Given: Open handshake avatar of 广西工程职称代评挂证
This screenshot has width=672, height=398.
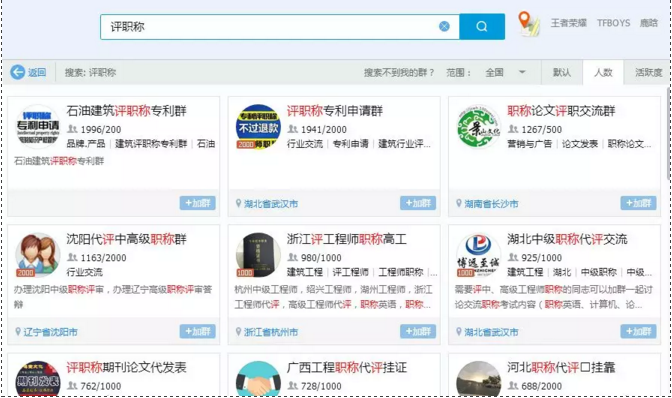Looking at the screenshot, I should pyautogui.click(x=258, y=379).
